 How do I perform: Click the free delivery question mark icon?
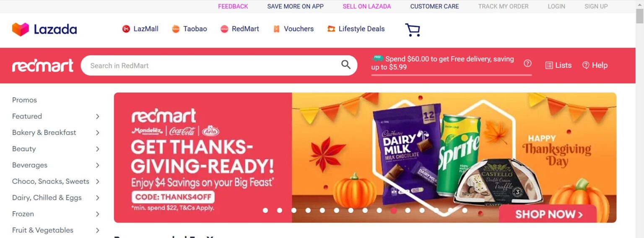click(528, 63)
